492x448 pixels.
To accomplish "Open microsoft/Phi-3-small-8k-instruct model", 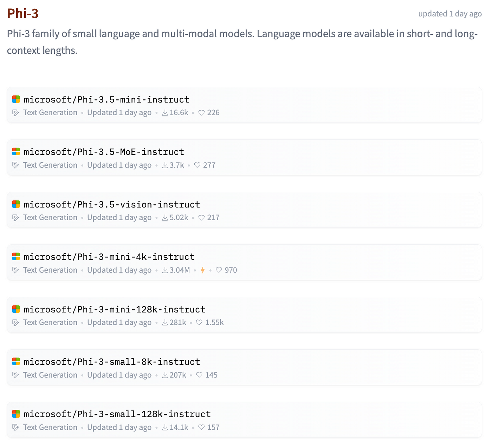I will tap(112, 362).
